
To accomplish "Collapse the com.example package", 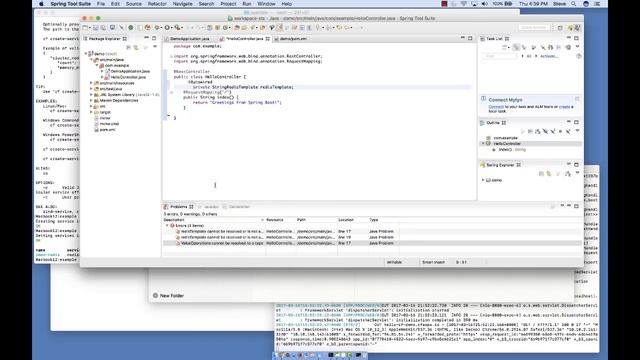I will click(97, 65).
